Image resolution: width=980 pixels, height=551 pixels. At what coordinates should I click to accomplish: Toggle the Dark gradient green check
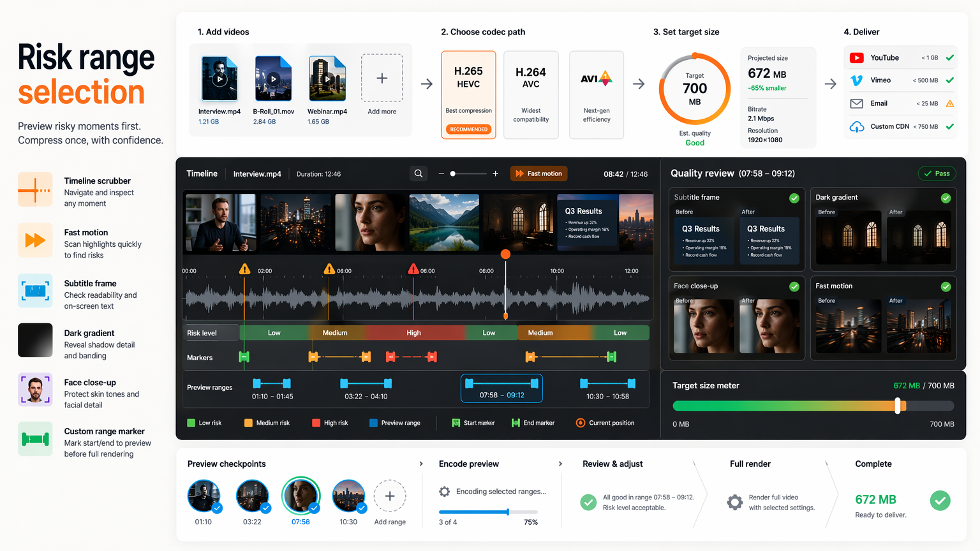pyautogui.click(x=946, y=198)
